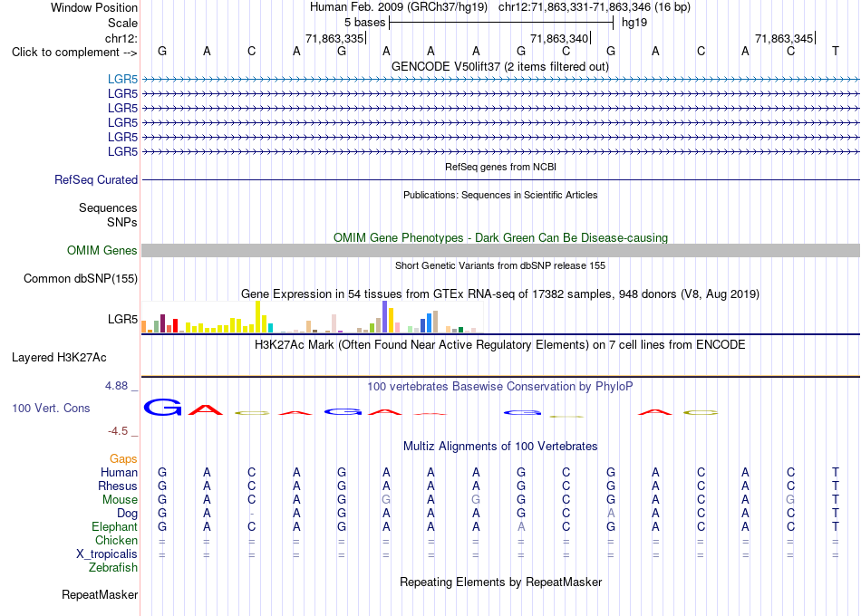Click the Zebrafish alignment row label
Image resolution: width=861 pixels, height=616 pixels.
(x=113, y=568)
